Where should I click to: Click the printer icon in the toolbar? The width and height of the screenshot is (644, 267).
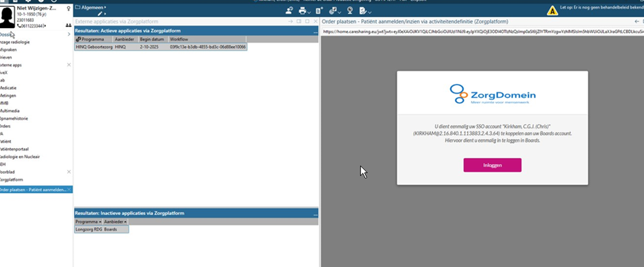[303, 11]
